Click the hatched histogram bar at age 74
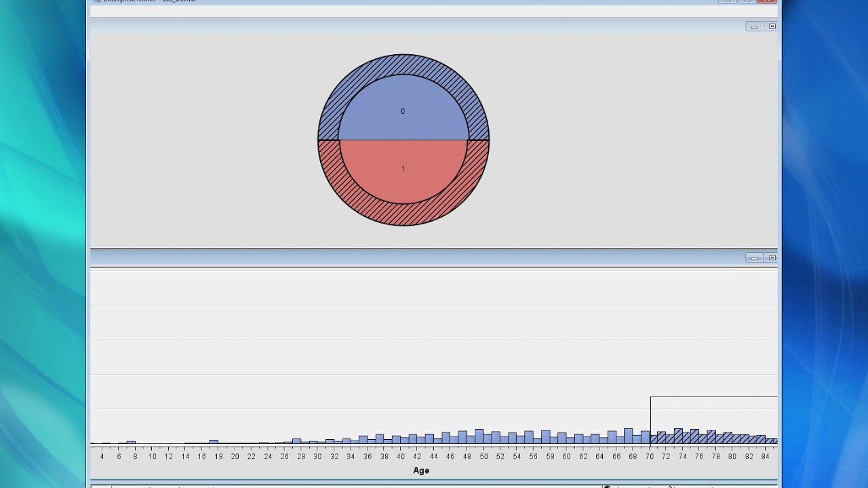Screen dimensions: 868x488 click(x=678, y=436)
